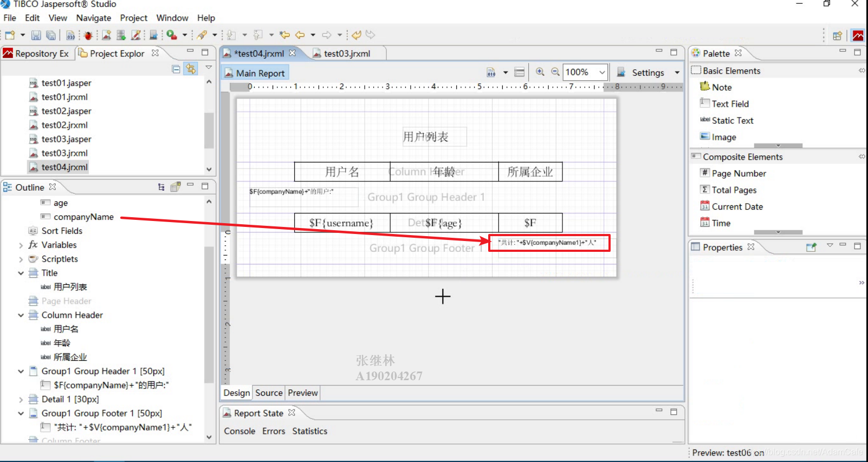Screen dimensions: 868x462
Task: Open the Project menu
Action: pyautogui.click(x=133, y=18)
